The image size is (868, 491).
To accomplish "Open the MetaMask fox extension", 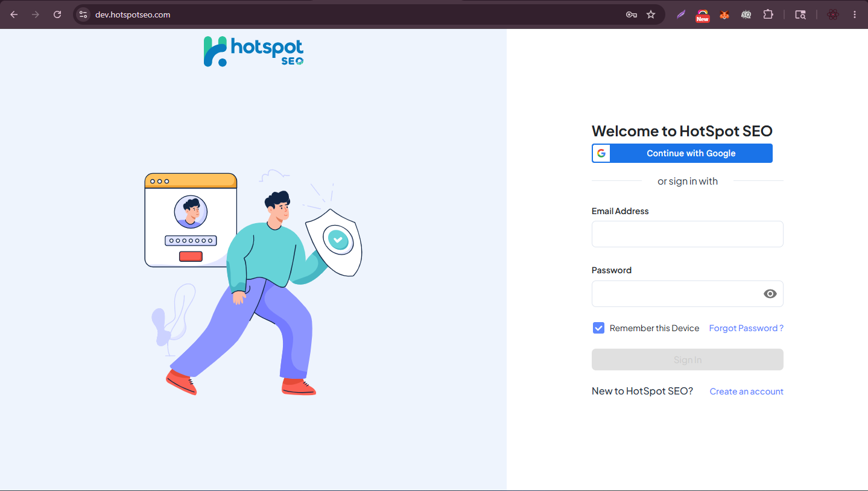I will (x=724, y=14).
